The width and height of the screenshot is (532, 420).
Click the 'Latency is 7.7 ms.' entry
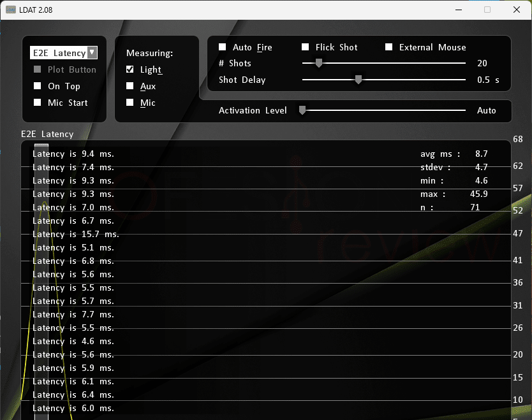click(73, 315)
